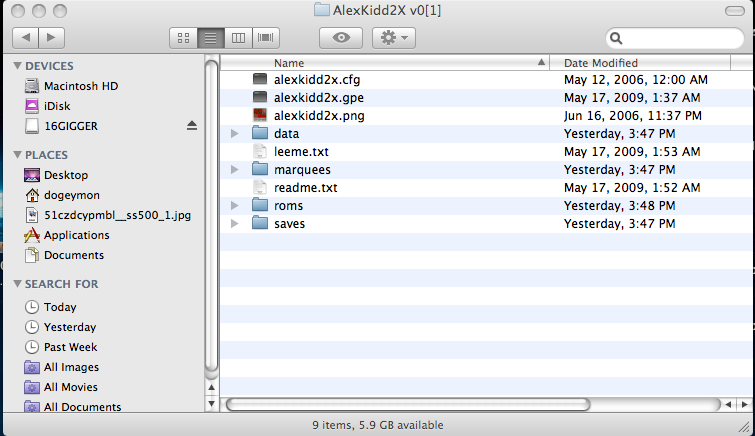This screenshot has width=755, height=436.
Task: Go back with the left arrow button
Action: (x=25, y=38)
